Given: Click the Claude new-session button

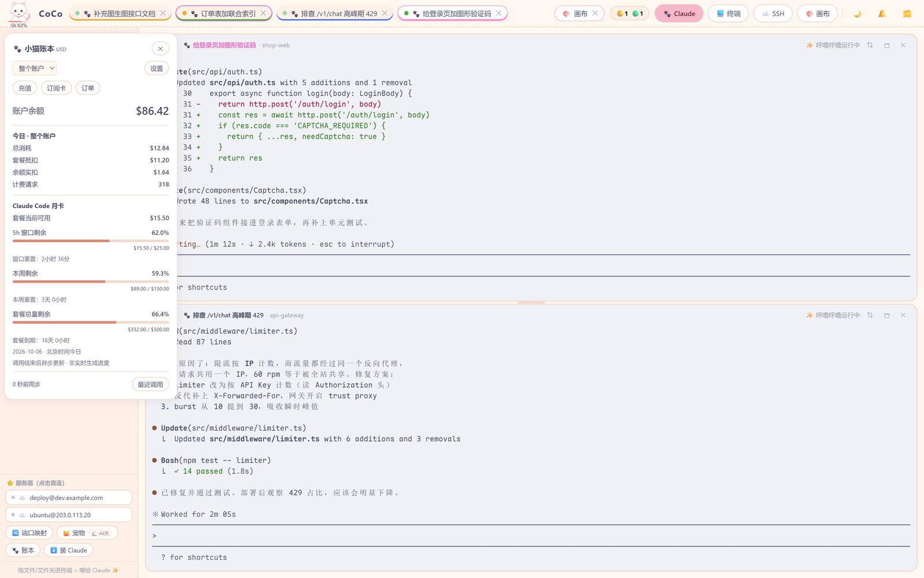Looking at the screenshot, I should pyautogui.click(x=679, y=13).
